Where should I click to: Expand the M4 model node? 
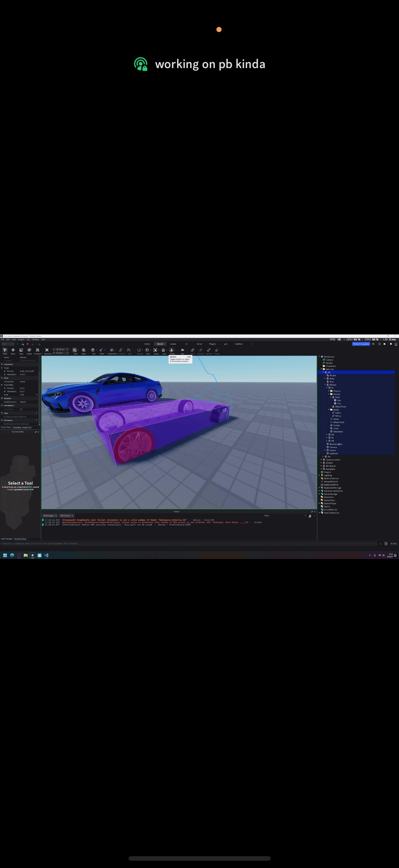point(323,457)
